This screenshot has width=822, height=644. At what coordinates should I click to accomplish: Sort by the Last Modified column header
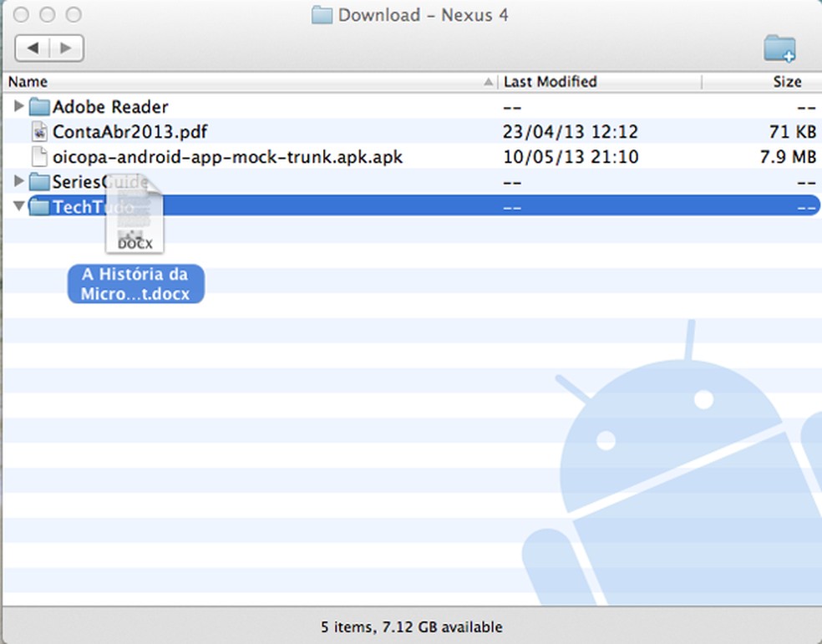(600, 82)
